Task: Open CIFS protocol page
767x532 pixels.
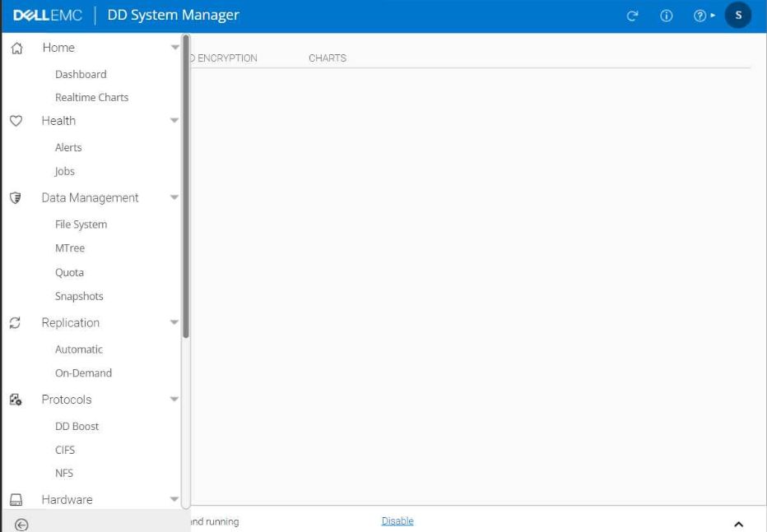Action: coord(64,450)
